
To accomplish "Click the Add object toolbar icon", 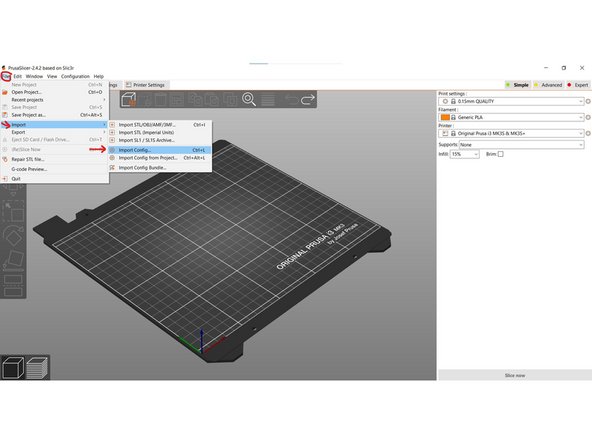I will pos(129,99).
